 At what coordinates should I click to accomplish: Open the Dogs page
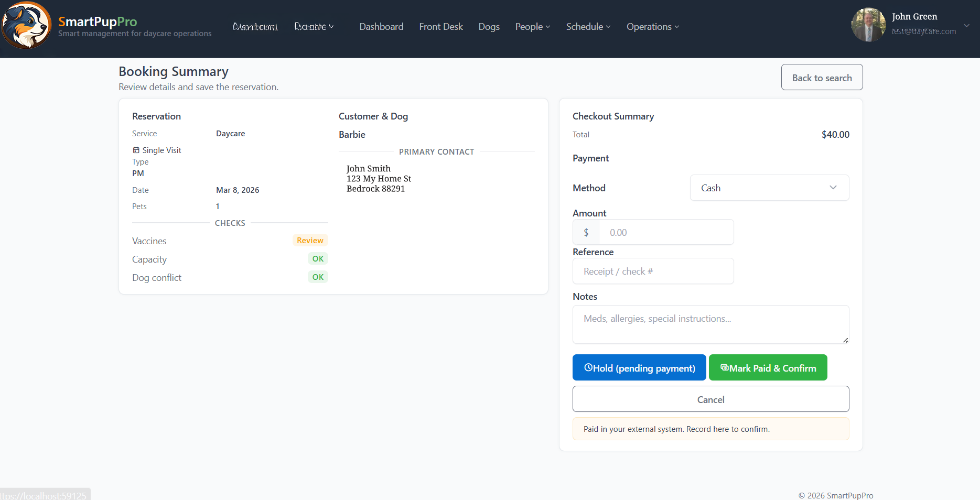click(x=489, y=27)
